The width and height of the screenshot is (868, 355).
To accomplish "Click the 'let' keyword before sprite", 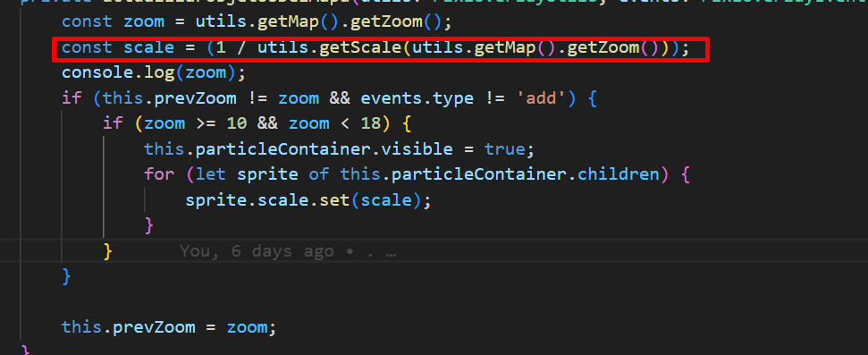I will 211,174.
